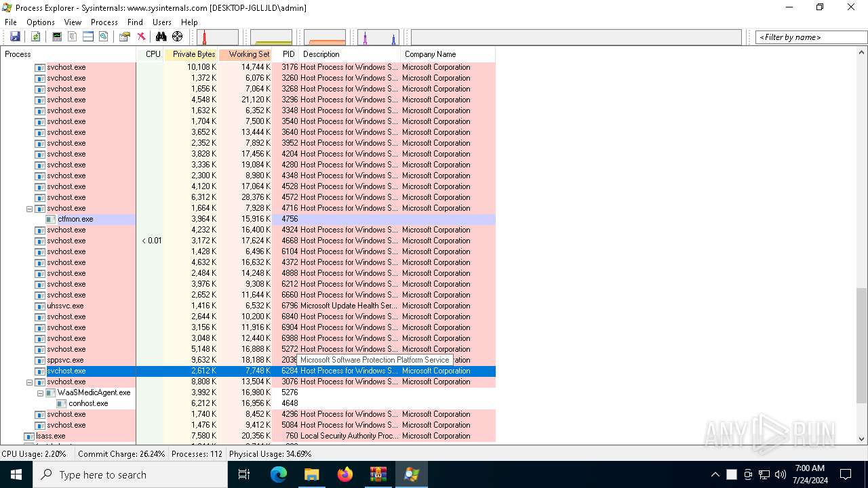The image size is (868, 488).
Task: Click 'Processes: 112' status text
Action: click(197, 454)
